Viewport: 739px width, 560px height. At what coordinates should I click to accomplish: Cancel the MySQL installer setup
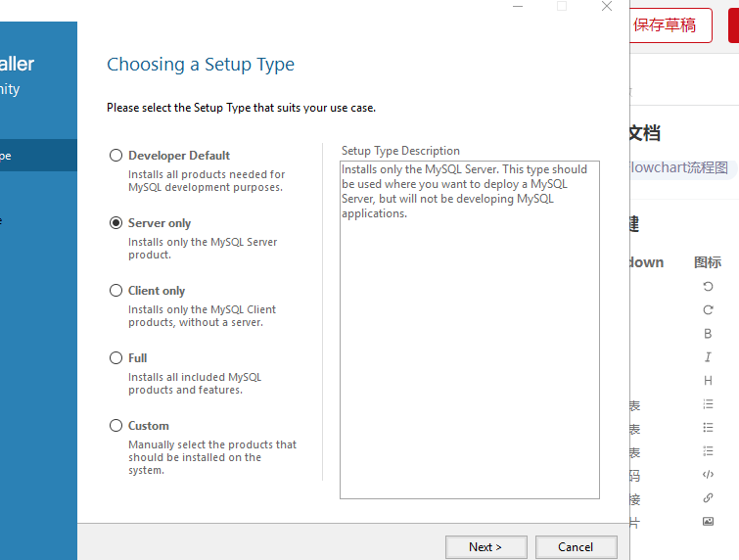(x=576, y=547)
